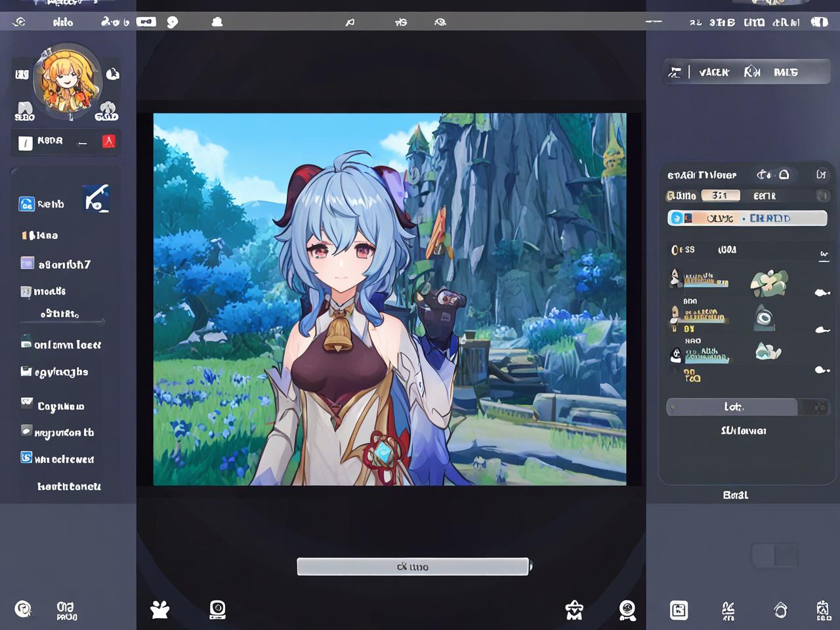The width and height of the screenshot is (840, 630).
Task: Open the speech bubble icon in top bar
Action: click(172, 22)
